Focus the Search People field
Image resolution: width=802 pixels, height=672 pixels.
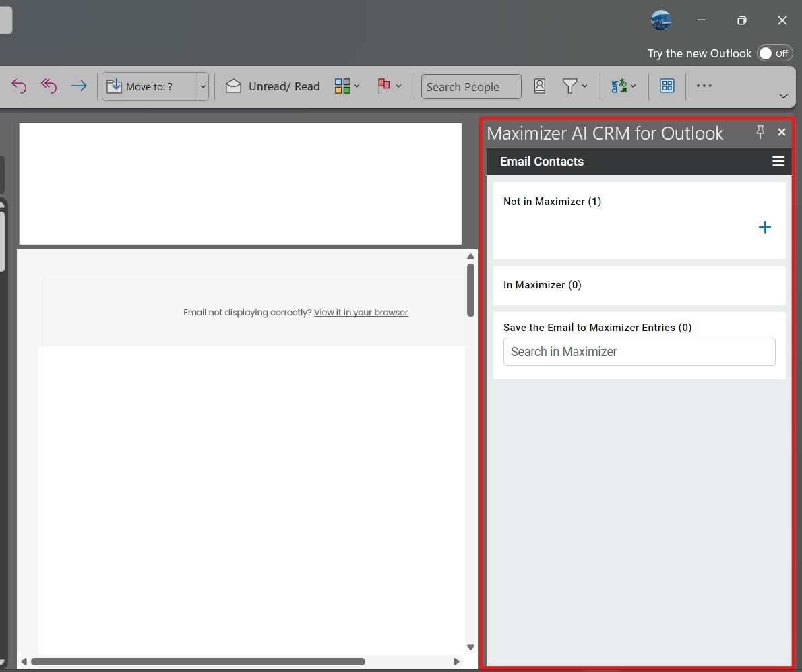[471, 86]
